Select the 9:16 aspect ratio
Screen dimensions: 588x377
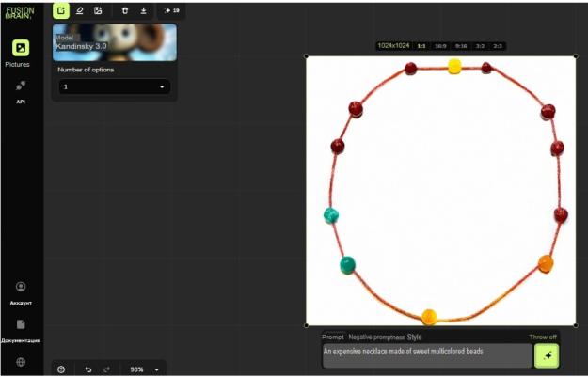[461, 46]
